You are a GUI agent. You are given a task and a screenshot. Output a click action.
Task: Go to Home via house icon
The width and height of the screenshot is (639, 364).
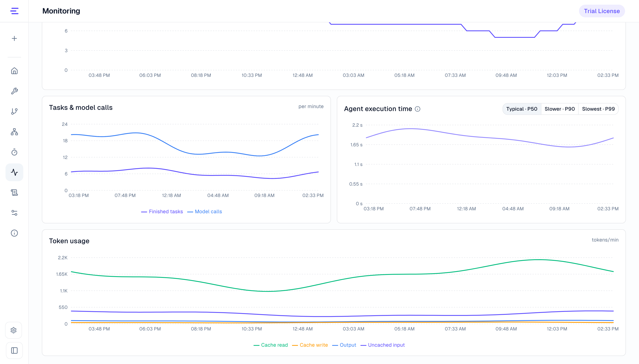point(14,71)
